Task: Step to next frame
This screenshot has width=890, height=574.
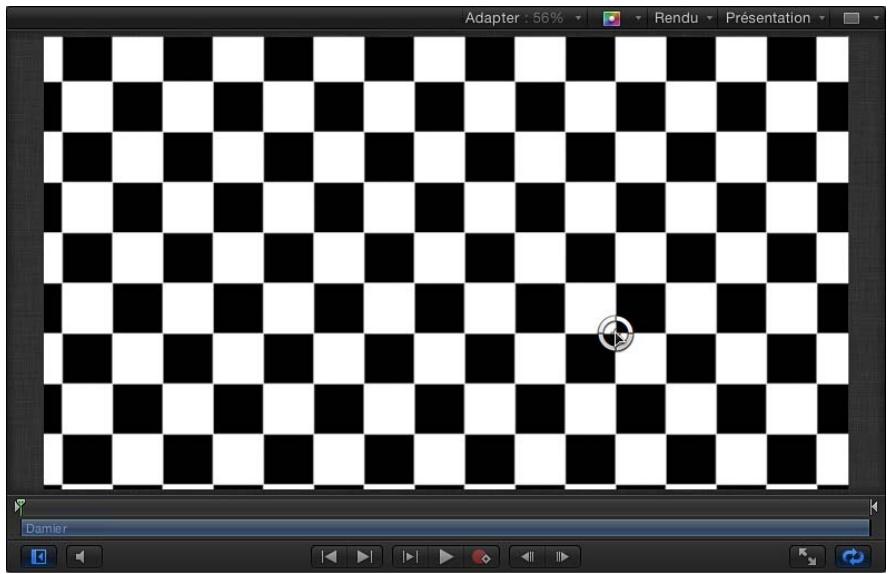Action: [562, 557]
